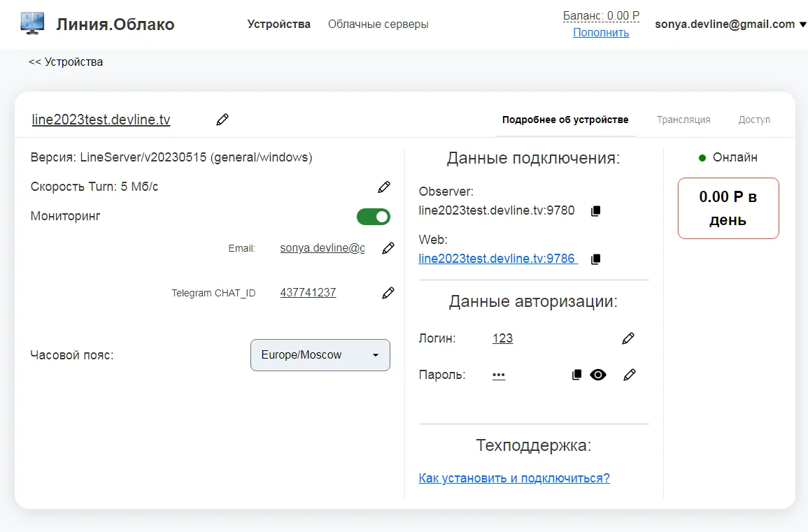Go back via << Устройства link
Image resolution: width=808 pixels, height=532 pixels.
pos(66,62)
